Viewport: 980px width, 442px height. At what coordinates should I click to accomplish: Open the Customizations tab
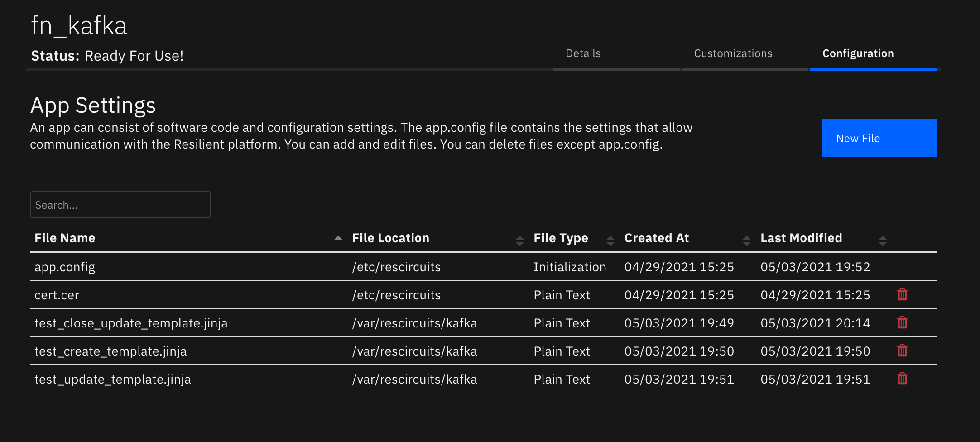click(x=733, y=53)
